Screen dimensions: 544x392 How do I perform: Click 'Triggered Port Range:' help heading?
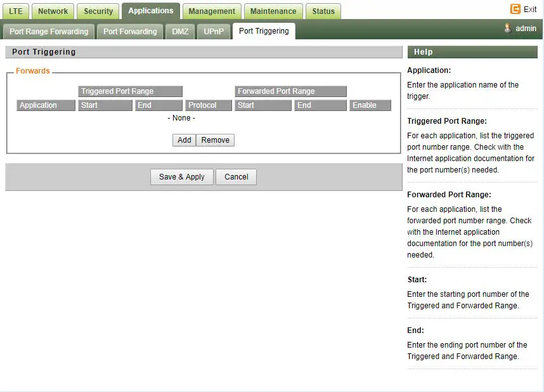click(447, 121)
